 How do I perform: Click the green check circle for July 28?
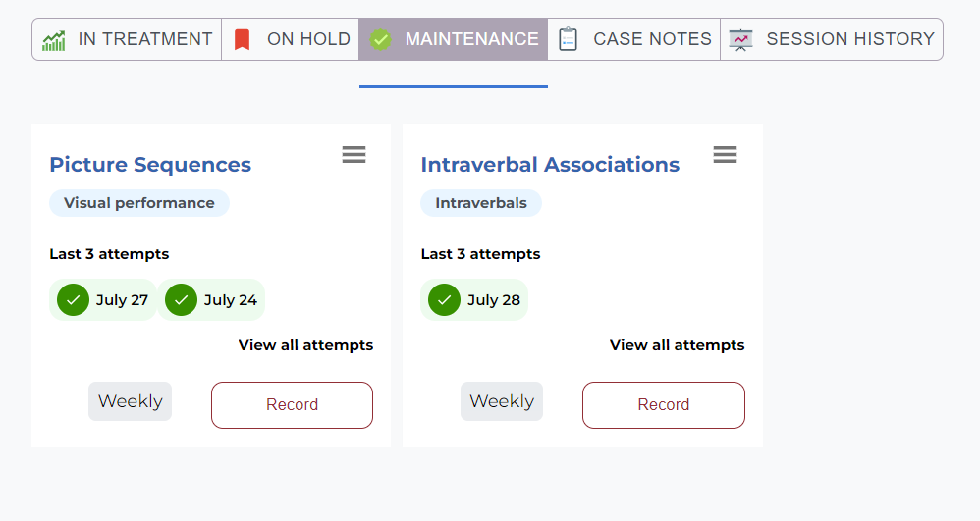tap(445, 300)
